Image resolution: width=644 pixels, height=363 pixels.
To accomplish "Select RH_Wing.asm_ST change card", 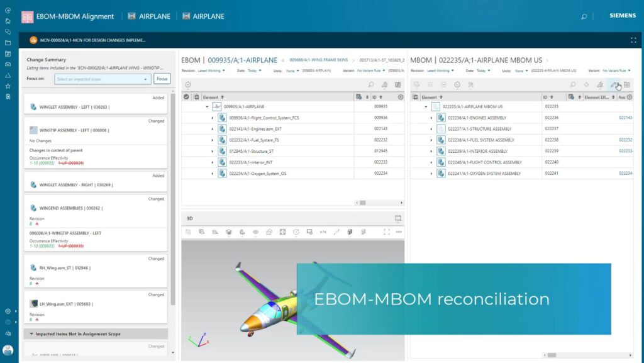I will [96, 271].
